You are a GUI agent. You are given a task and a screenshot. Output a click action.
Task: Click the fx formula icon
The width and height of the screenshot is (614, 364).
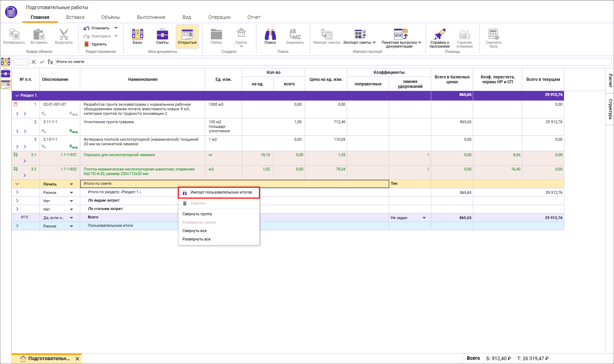tap(50, 62)
